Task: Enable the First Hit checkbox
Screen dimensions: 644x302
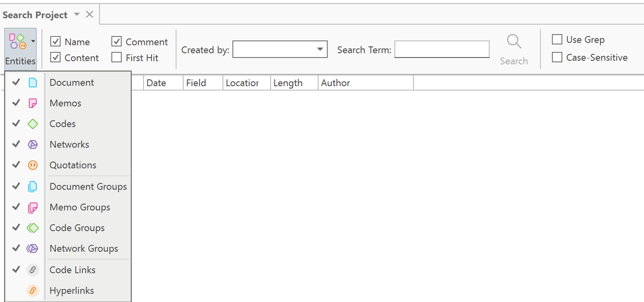Action: tap(116, 57)
